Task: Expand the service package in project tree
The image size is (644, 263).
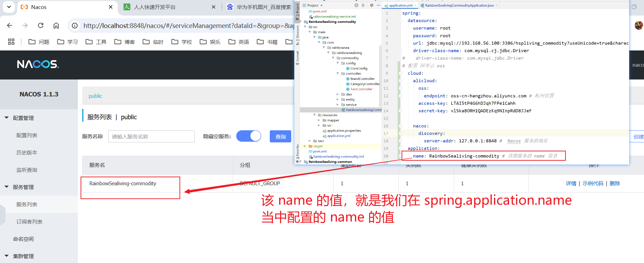Action: tap(338, 104)
